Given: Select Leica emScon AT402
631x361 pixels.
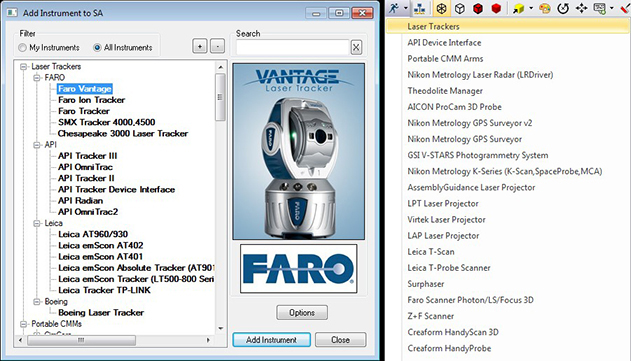Looking at the screenshot, I should click(x=101, y=245).
